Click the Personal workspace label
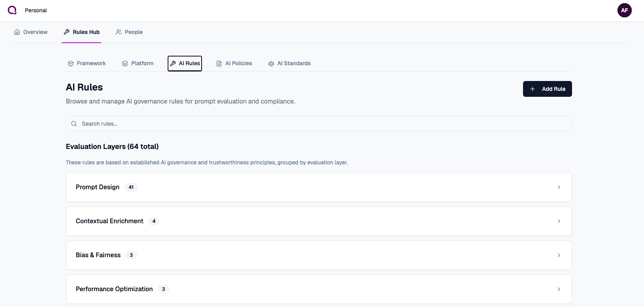The image size is (644, 307). tap(36, 10)
